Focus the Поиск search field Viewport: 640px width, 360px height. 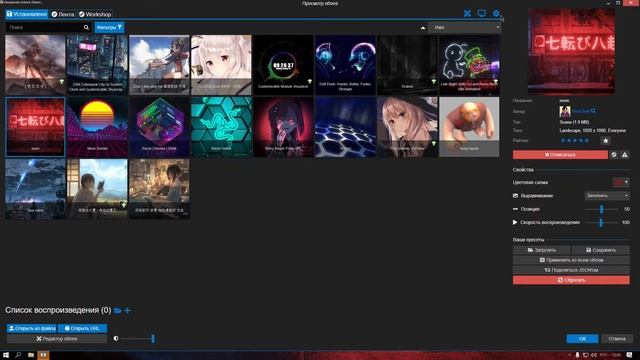(x=43, y=27)
